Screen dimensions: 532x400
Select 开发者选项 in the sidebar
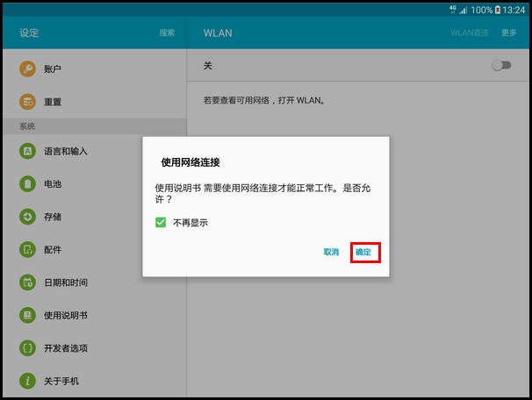[x=94, y=348]
